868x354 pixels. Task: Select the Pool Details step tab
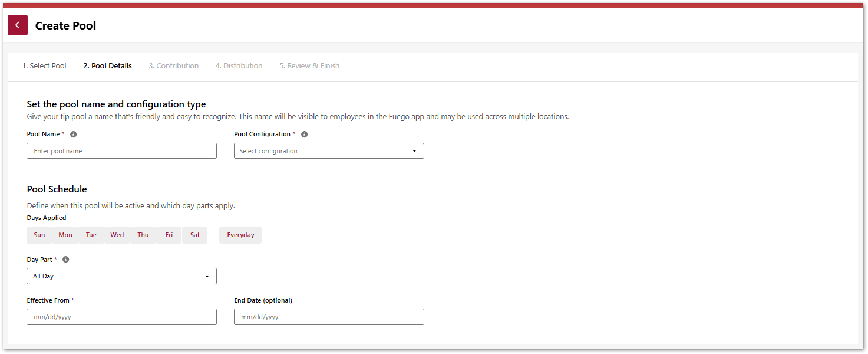click(107, 66)
